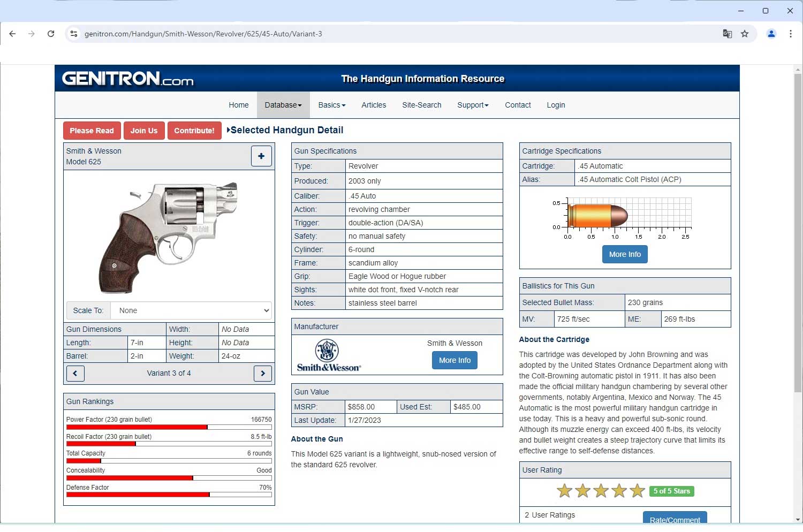Click the browser back arrow
Screen dimensions: 803x532
click(12, 34)
